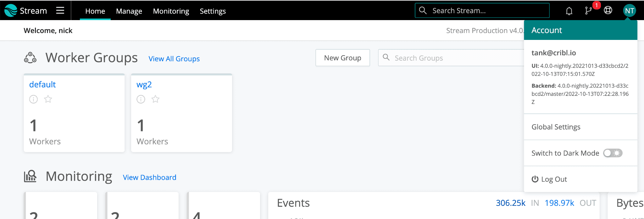Open the help lifebuoy icon
The image size is (644, 219).
[608, 11]
